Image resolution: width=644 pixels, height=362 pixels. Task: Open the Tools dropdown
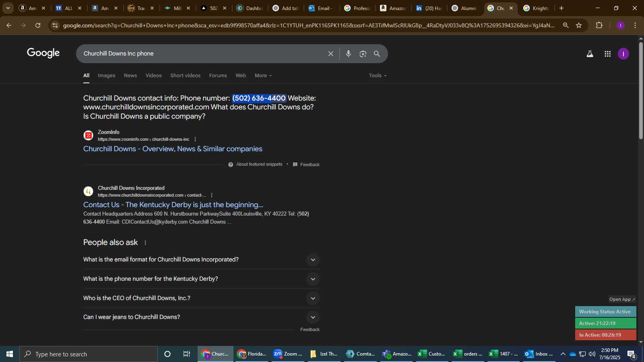point(378,76)
